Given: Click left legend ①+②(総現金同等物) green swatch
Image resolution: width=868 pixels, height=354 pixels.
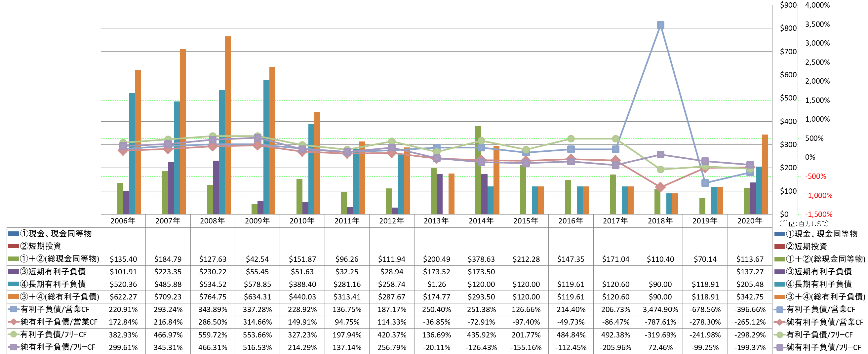Looking at the screenshot, I should (14, 259).
